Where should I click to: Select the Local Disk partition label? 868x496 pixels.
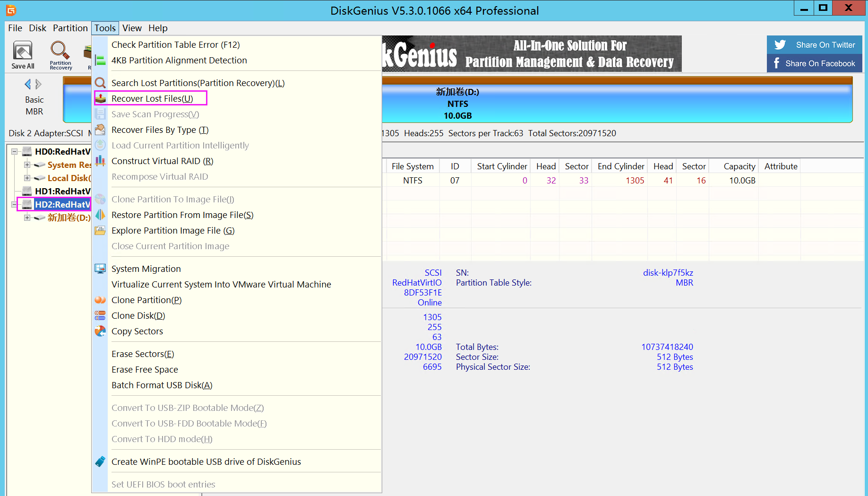[x=69, y=178]
